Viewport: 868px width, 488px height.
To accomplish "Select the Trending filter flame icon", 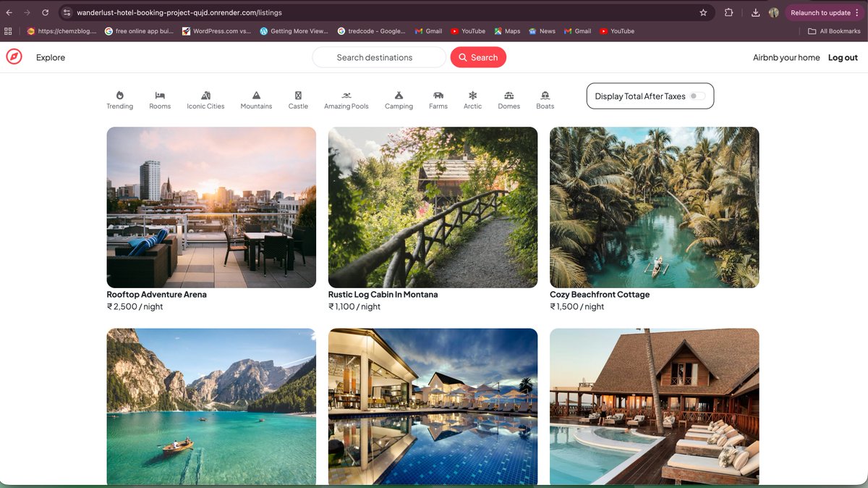I will click(x=119, y=95).
